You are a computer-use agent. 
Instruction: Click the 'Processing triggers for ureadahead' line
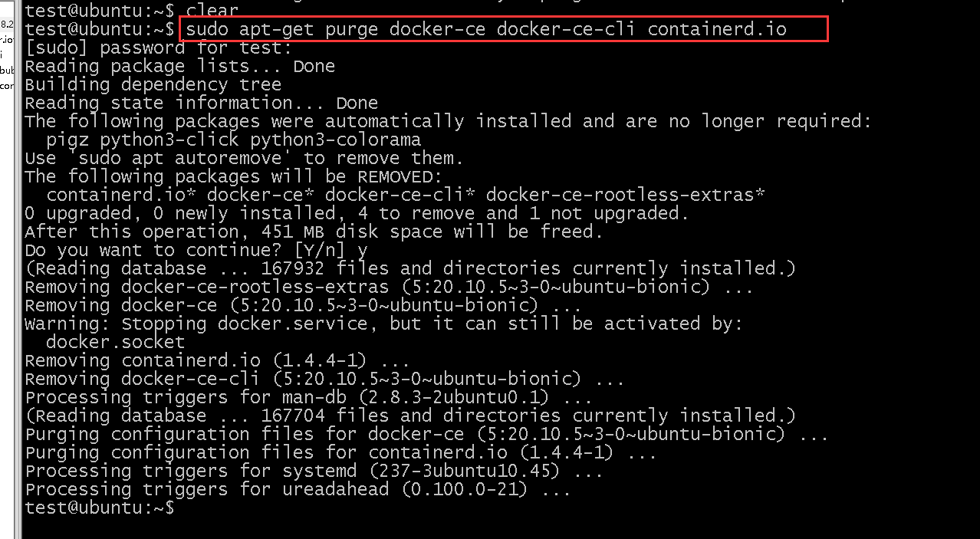click(x=298, y=489)
